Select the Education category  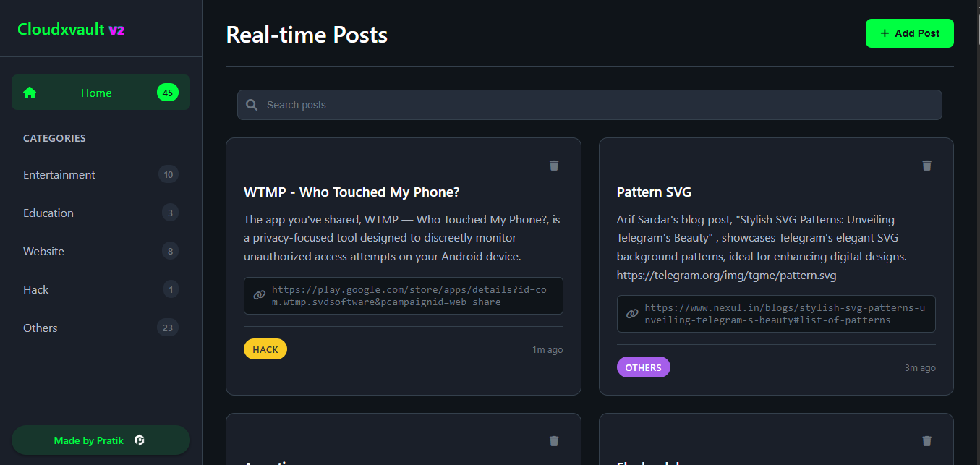click(x=48, y=213)
